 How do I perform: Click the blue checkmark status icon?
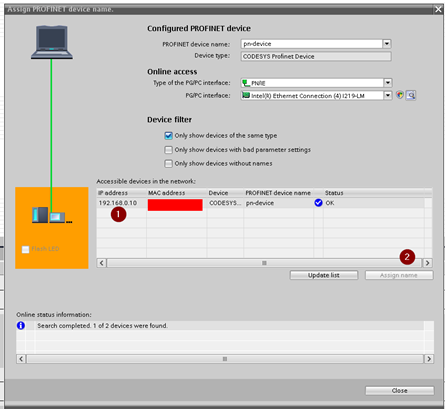click(x=318, y=203)
